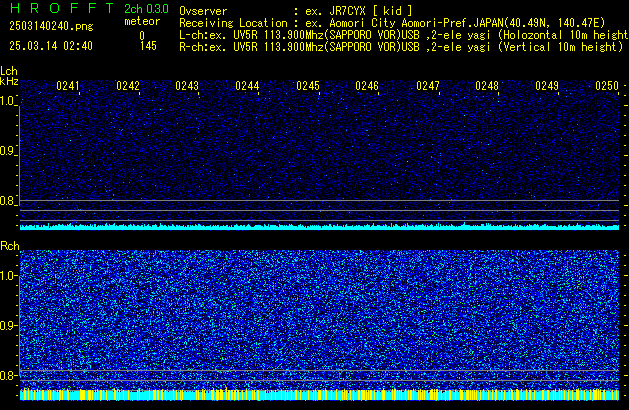Image resolution: width=629 pixels, height=410 pixels.
Task: Click the Lch 0.9 kHz axis label
Action: click(x=8, y=151)
